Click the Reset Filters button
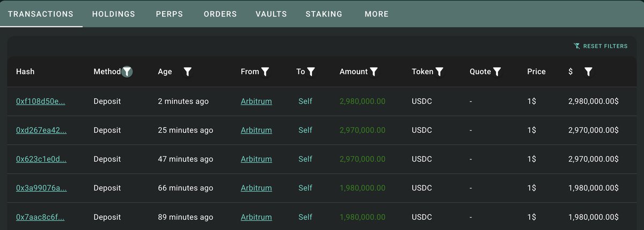Viewport: 644px width, 230px height. pos(601,46)
